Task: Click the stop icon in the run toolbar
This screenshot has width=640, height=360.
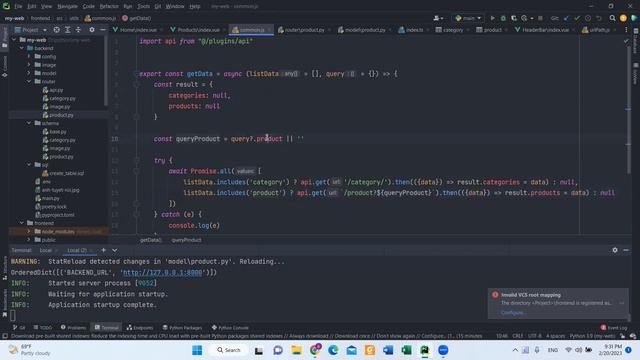Action: (x=540, y=18)
